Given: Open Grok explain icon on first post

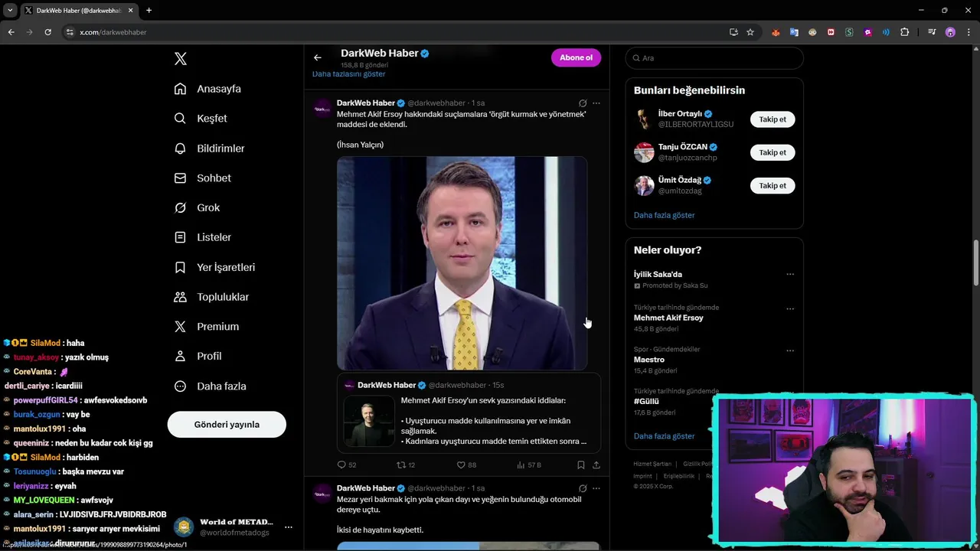Looking at the screenshot, I should [583, 103].
